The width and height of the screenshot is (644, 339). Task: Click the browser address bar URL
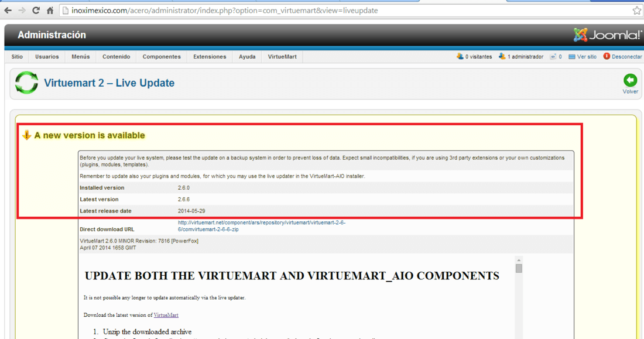pyautogui.click(x=225, y=11)
